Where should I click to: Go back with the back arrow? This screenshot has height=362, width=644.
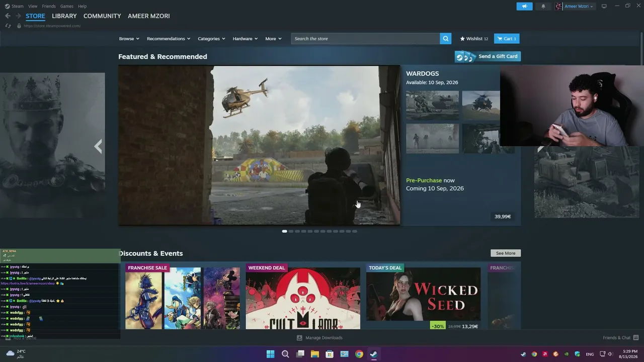pos(8,16)
